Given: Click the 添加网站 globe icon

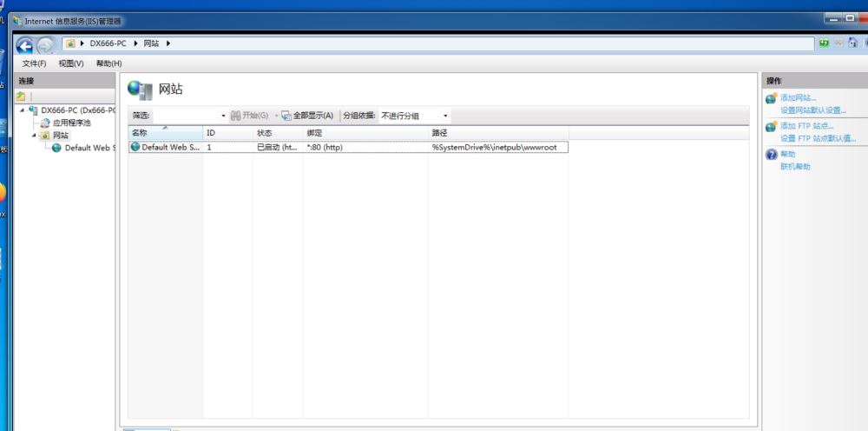Looking at the screenshot, I should (x=771, y=98).
